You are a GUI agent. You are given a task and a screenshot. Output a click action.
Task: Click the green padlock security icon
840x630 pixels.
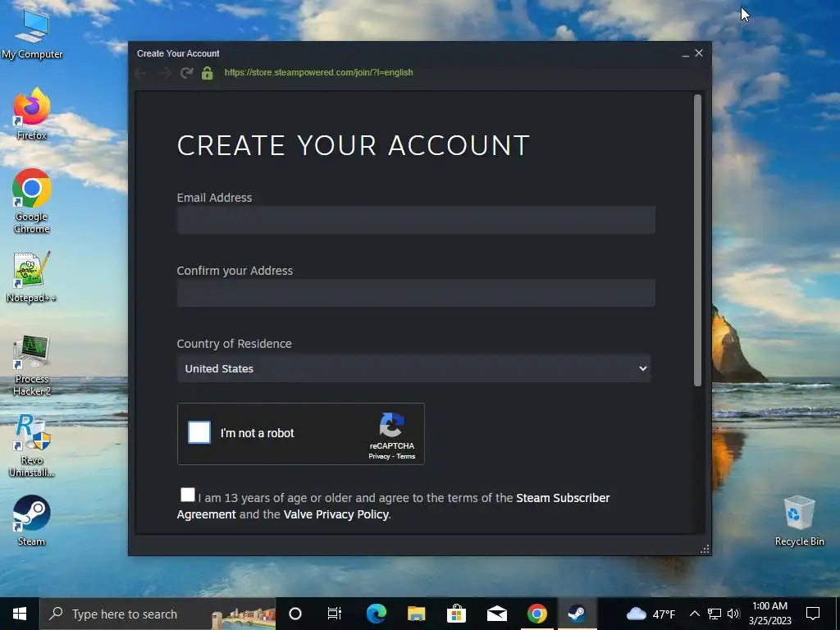[x=208, y=73]
